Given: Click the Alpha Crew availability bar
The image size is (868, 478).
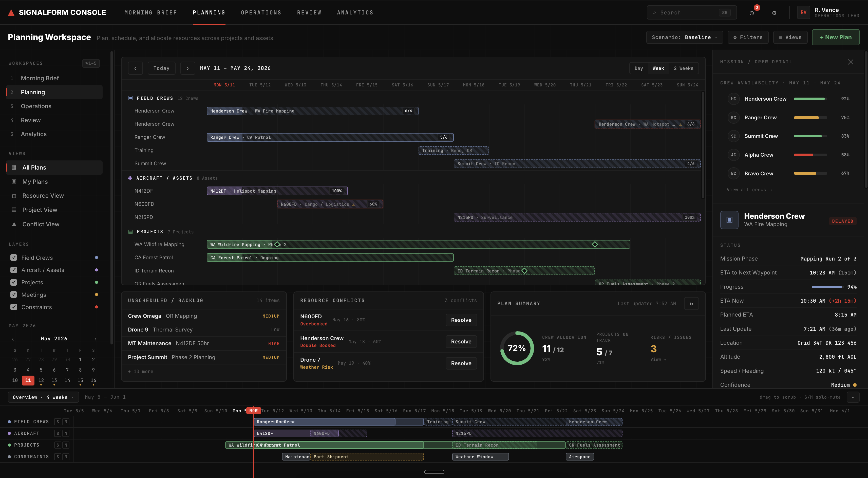Looking at the screenshot, I should pyautogui.click(x=810, y=155).
